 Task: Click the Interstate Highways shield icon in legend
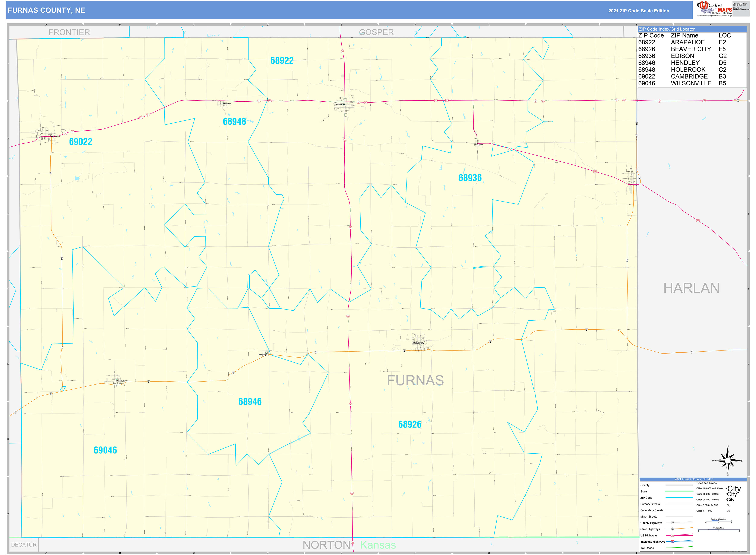coord(672,542)
